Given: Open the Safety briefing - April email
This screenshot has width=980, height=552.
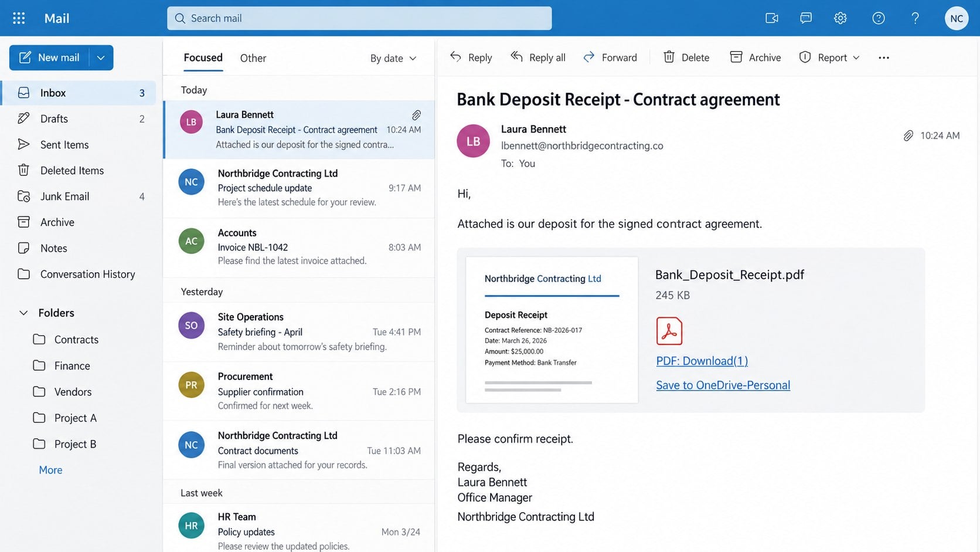Looking at the screenshot, I should 299,332.
